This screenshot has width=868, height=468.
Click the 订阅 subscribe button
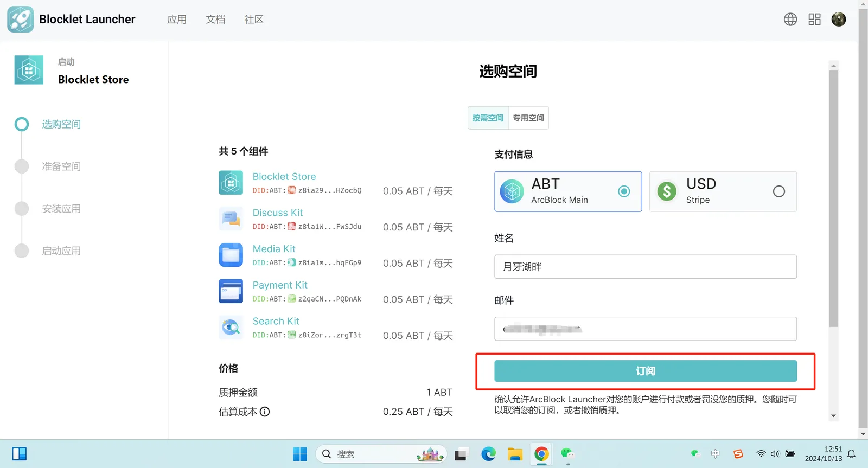tap(646, 371)
